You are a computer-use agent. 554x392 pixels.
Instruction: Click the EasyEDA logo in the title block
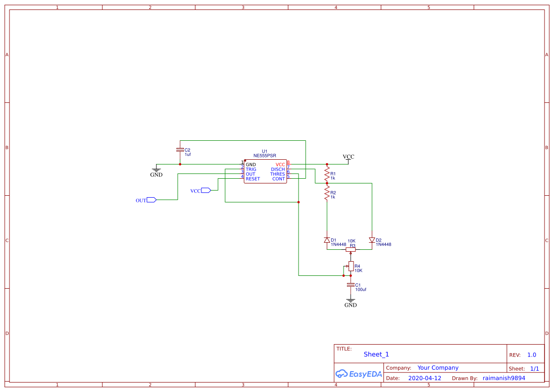click(358, 374)
